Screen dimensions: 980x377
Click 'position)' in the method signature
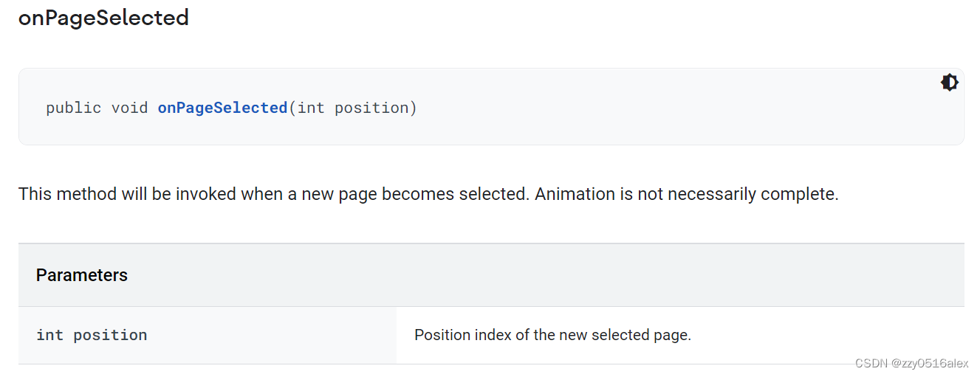(x=376, y=108)
